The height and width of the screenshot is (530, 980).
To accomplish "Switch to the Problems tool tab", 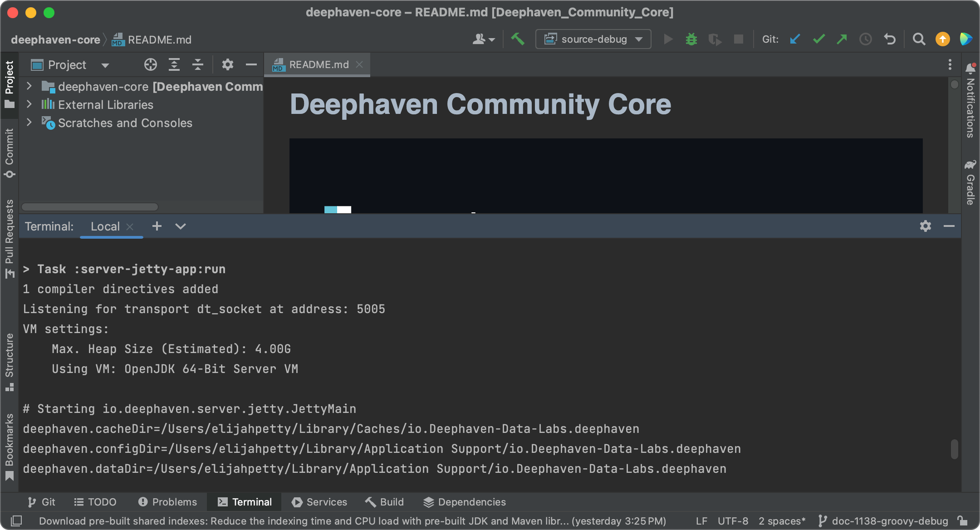I will [167, 502].
